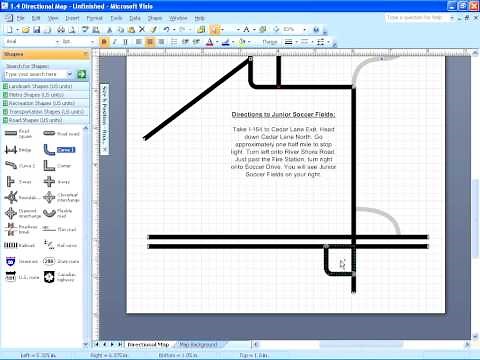Open the Shape menu
The image size is (480, 360).
click(x=155, y=18)
